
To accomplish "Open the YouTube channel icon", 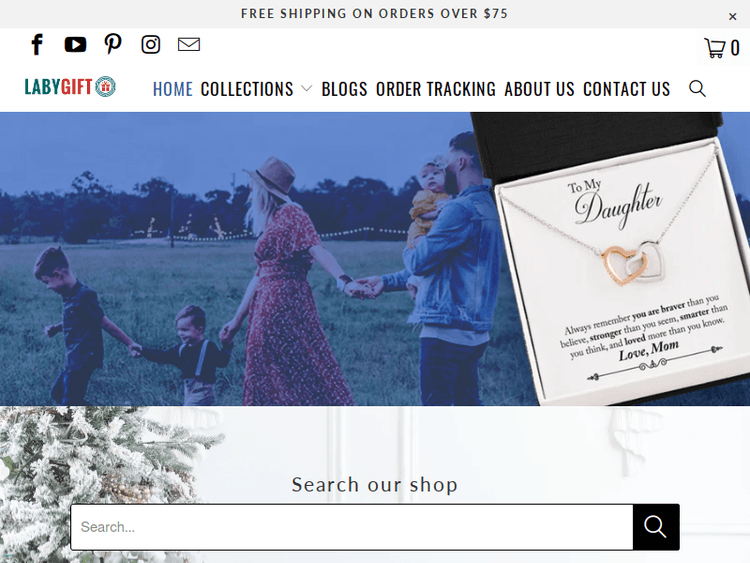I will [75, 44].
